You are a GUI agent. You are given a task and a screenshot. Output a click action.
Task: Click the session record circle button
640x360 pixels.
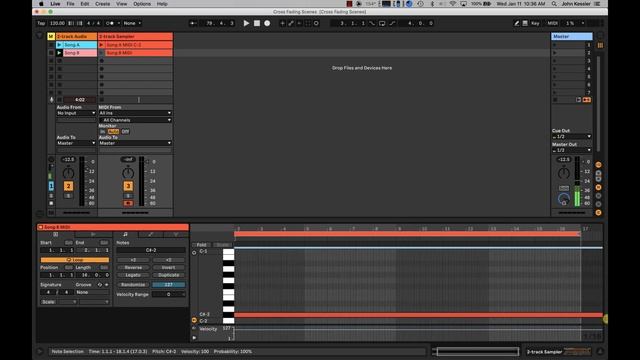(x=316, y=23)
